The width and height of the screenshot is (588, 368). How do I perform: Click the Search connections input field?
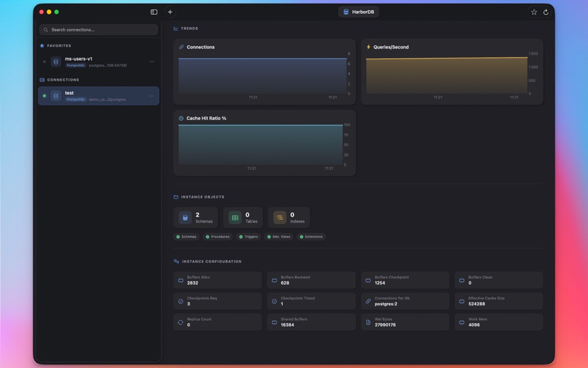(99, 29)
